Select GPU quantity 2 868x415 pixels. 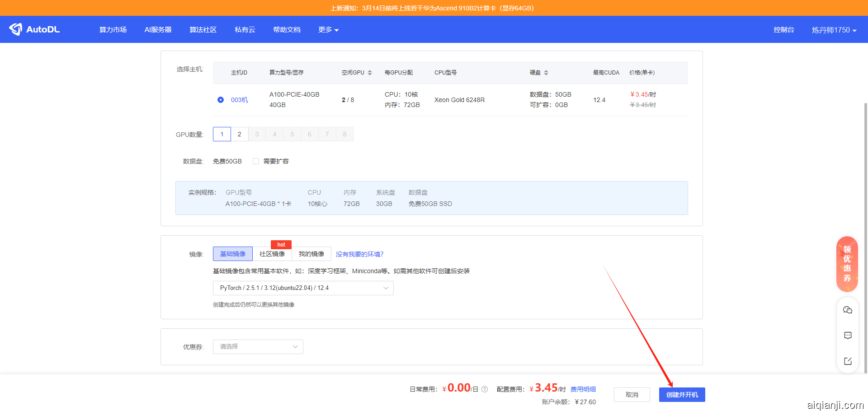(x=240, y=134)
